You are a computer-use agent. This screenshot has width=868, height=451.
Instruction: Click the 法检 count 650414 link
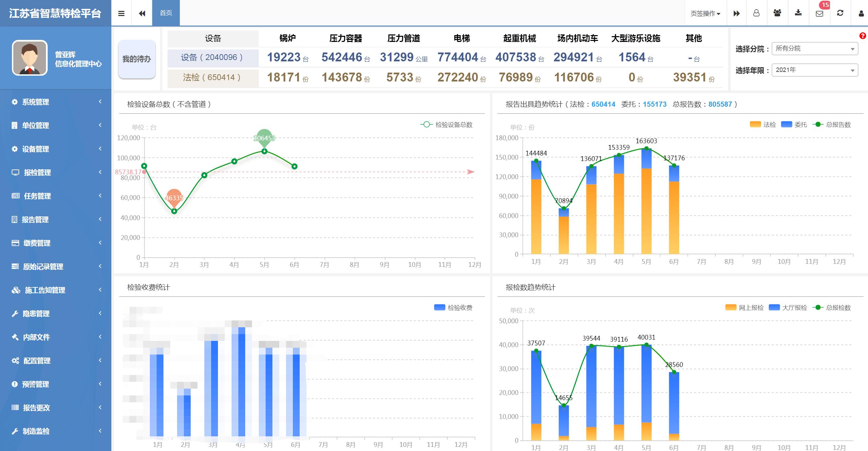(603, 104)
